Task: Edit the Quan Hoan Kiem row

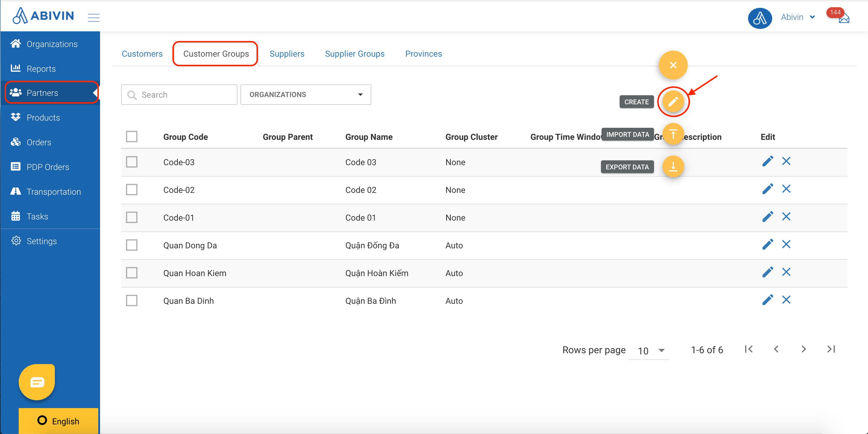Action: [768, 272]
